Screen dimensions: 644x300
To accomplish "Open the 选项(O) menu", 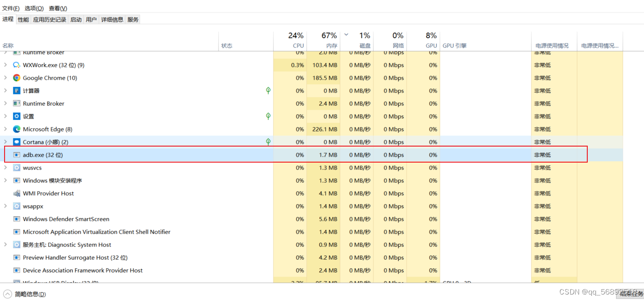I will coord(34,8).
